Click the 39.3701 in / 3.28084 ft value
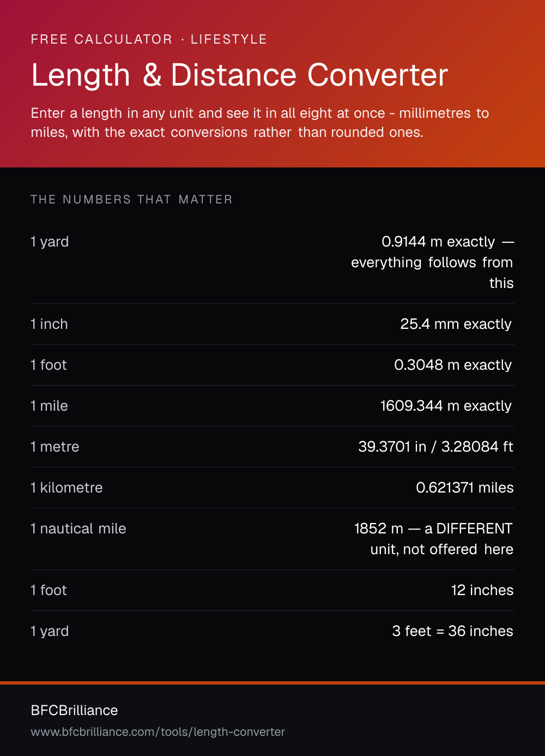The image size is (545, 756). coord(435,447)
